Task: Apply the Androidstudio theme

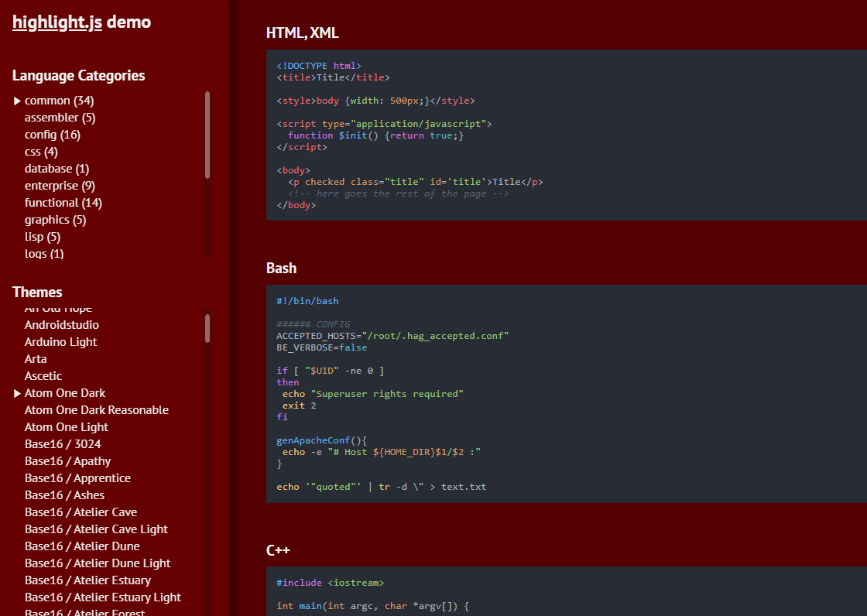Action: click(62, 325)
